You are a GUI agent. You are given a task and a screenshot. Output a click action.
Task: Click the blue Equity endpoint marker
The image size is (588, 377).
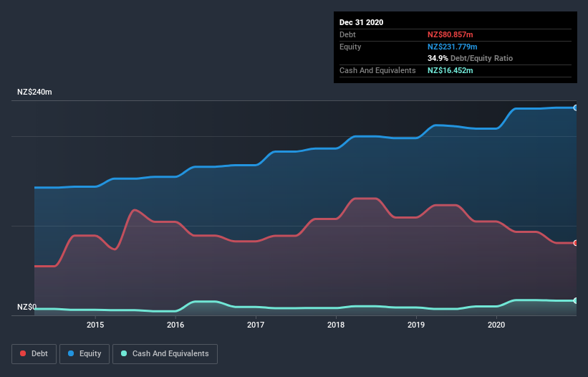pyautogui.click(x=575, y=108)
